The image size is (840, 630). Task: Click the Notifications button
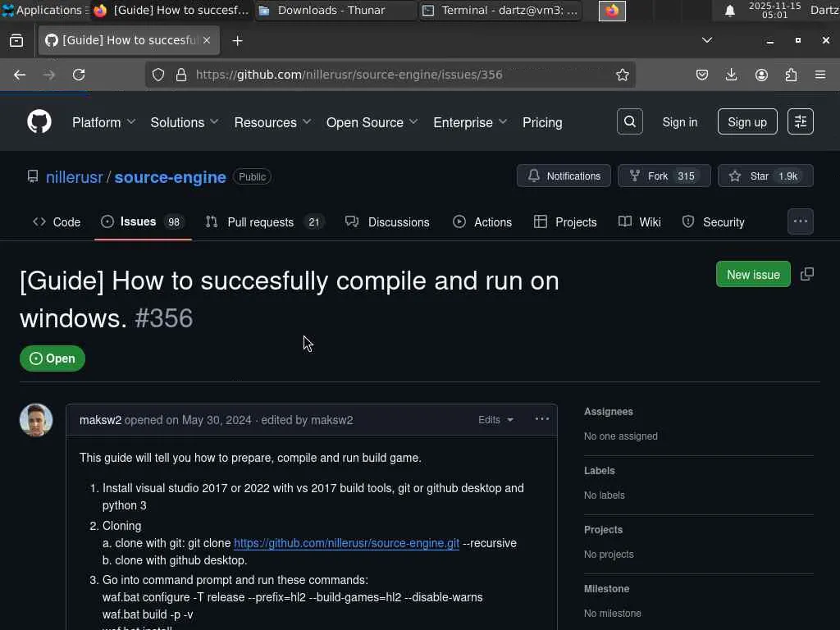point(564,176)
